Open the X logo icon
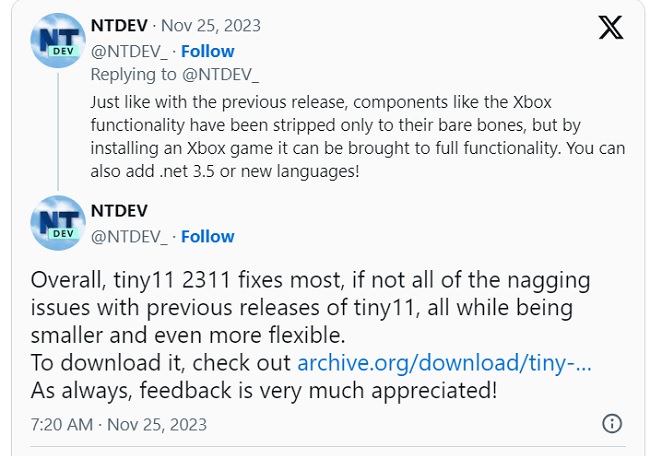 click(x=611, y=27)
